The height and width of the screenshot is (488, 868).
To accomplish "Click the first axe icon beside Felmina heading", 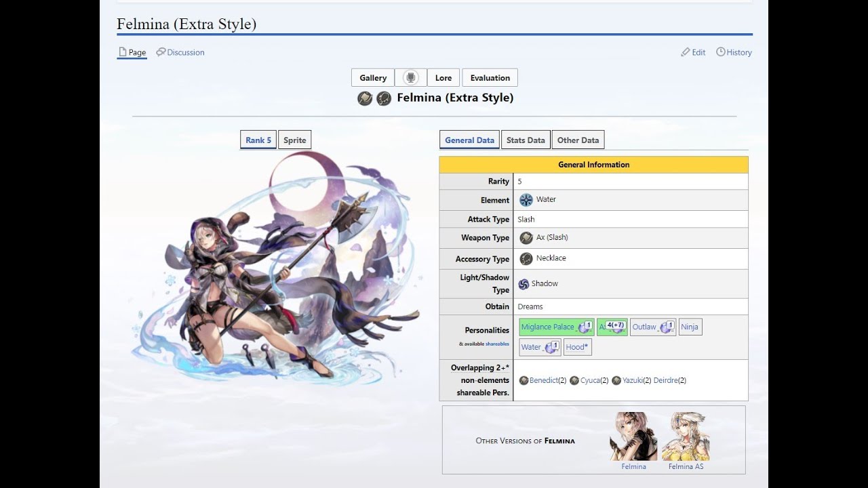I will click(x=365, y=98).
